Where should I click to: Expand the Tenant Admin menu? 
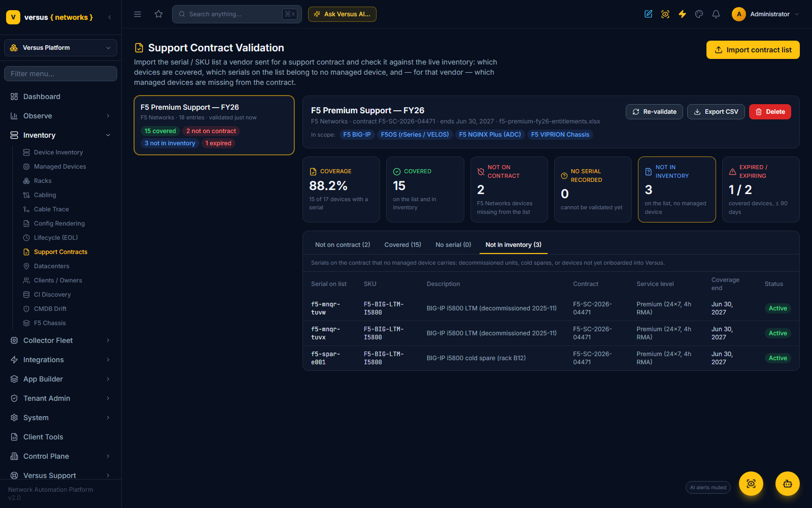(x=60, y=398)
